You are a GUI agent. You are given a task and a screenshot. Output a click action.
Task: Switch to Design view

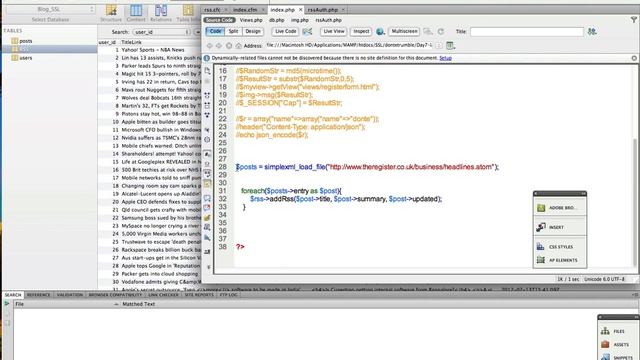[x=253, y=31]
